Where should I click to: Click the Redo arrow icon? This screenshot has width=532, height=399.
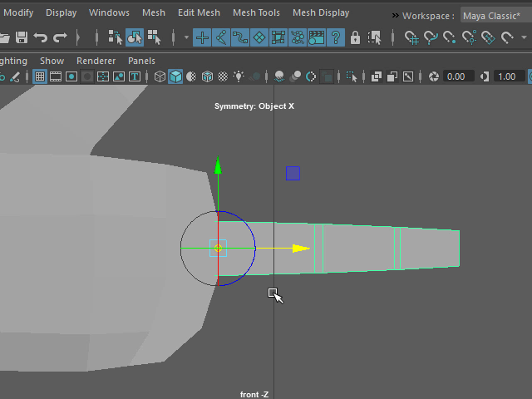tap(59, 37)
